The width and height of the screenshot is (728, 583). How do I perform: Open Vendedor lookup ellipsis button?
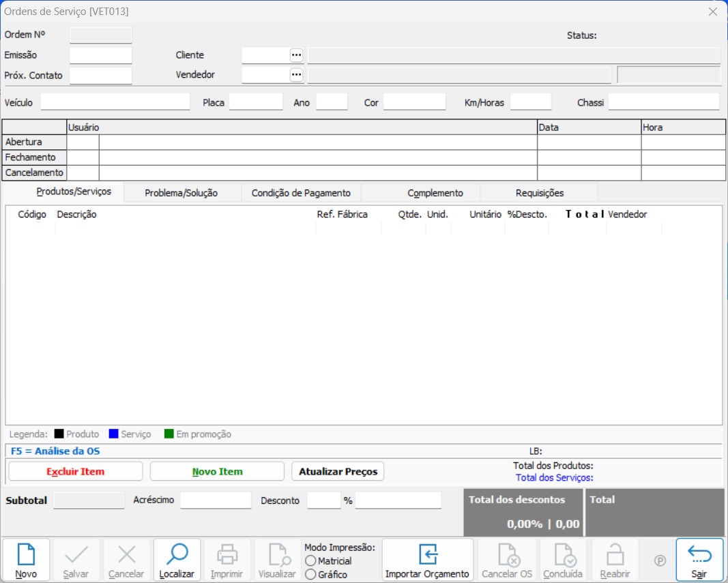(296, 75)
